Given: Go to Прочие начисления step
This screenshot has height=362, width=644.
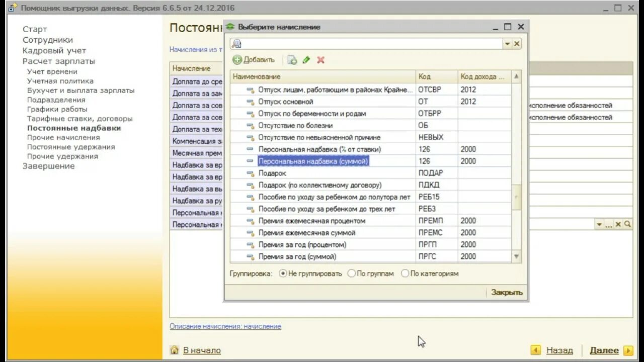Looking at the screenshot, I should coord(63,137).
